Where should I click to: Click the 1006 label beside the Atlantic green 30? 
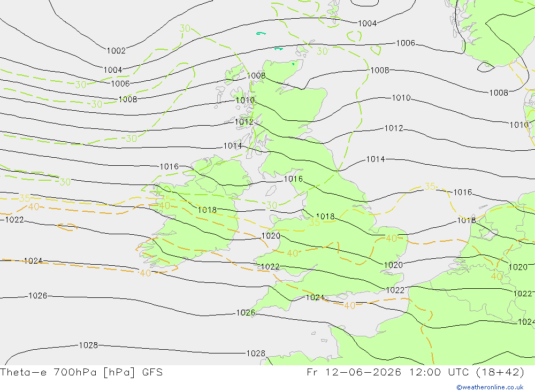(x=120, y=83)
